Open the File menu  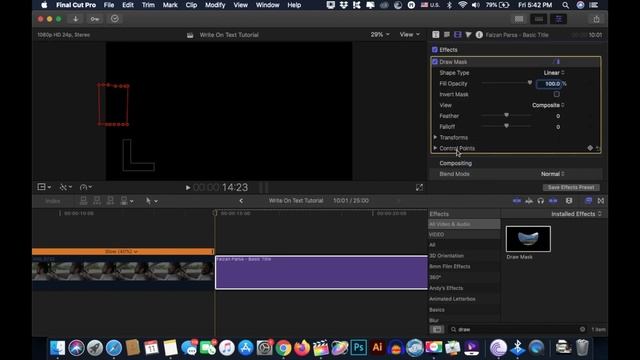pyautogui.click(x=109, y=5)
